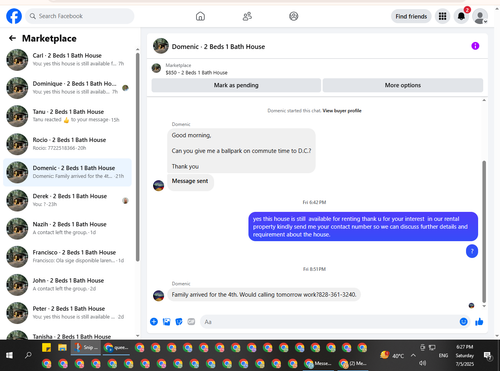
Task: Open Peter's 2 Beds 1 Bath House chat
Action: (68, 313)
